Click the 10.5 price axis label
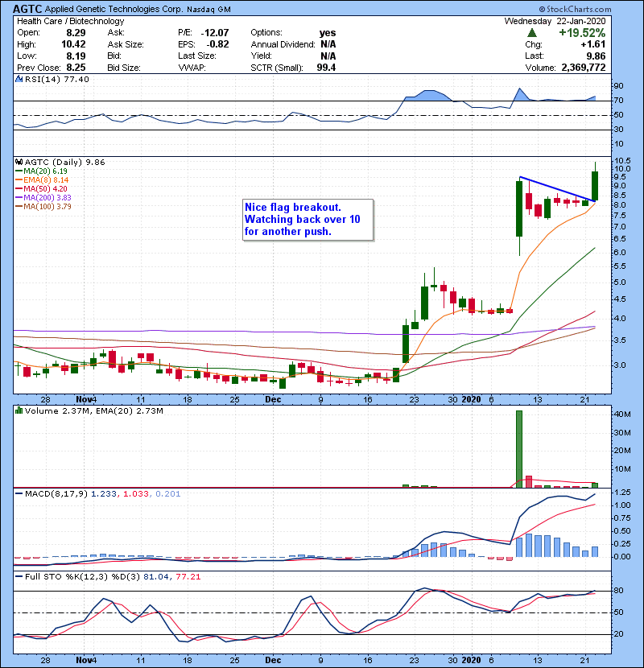The height and width of the screenshot is (668, 644). 622,161
